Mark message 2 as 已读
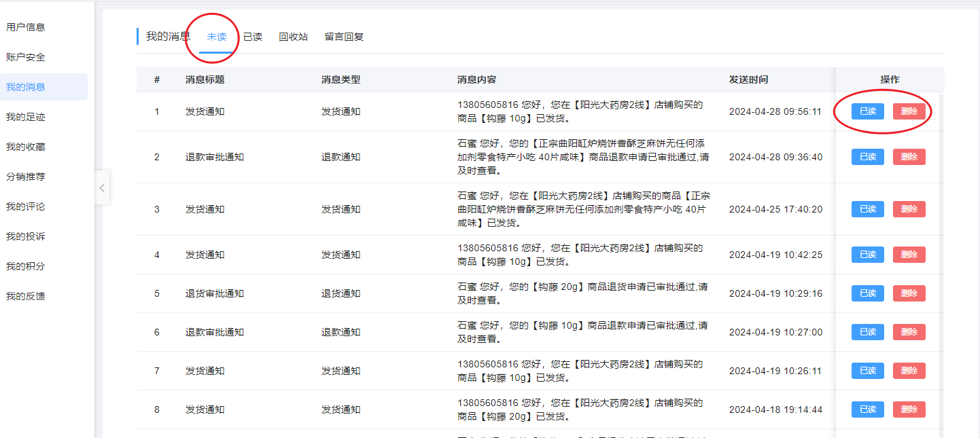This screenshot has height=438, width=980. click(868, 157)
